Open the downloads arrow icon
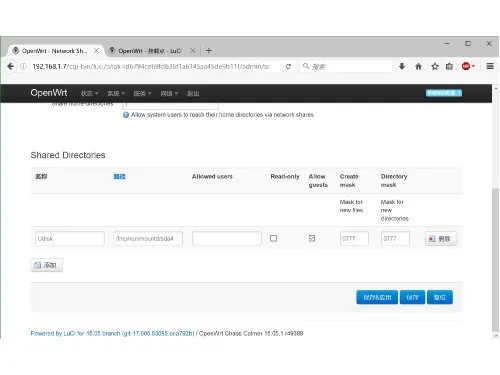The width and height of the screenshot is (500, 375). coord(402,66)
